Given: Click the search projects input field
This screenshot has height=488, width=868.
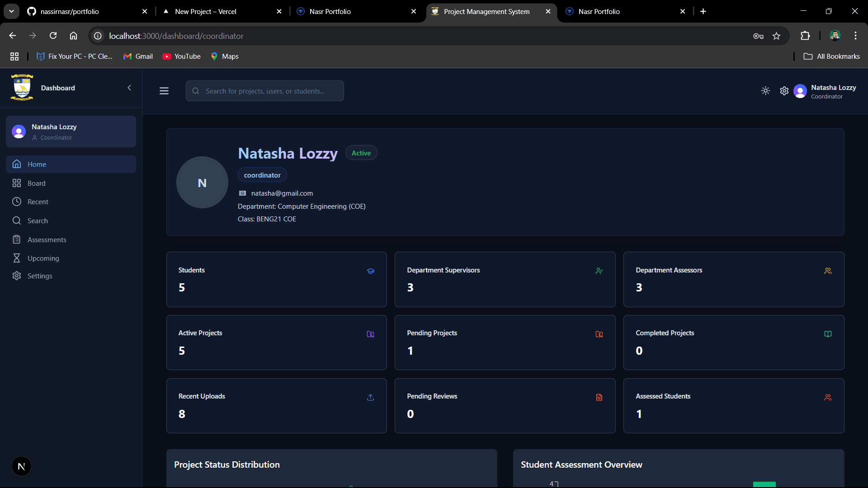Looking at the screenshot, I should coord(265,91).
